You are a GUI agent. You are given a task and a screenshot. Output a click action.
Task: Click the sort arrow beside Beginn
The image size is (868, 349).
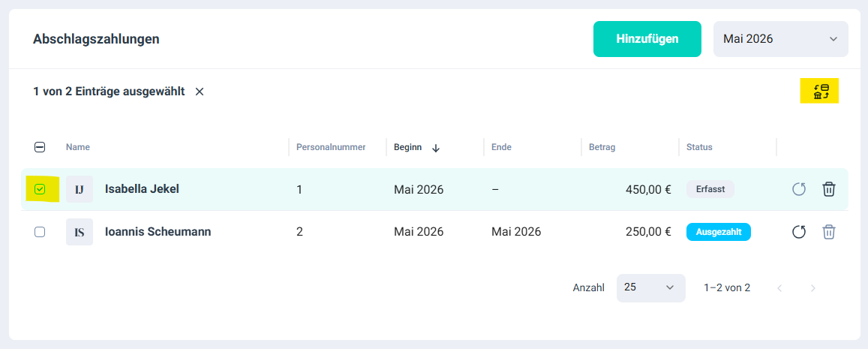coord(436,148)
